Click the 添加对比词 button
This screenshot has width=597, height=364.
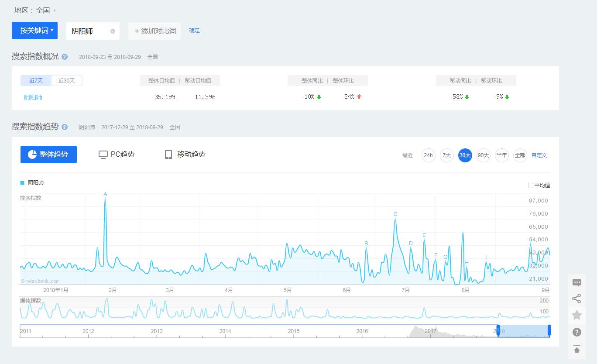tap(154, 31)
